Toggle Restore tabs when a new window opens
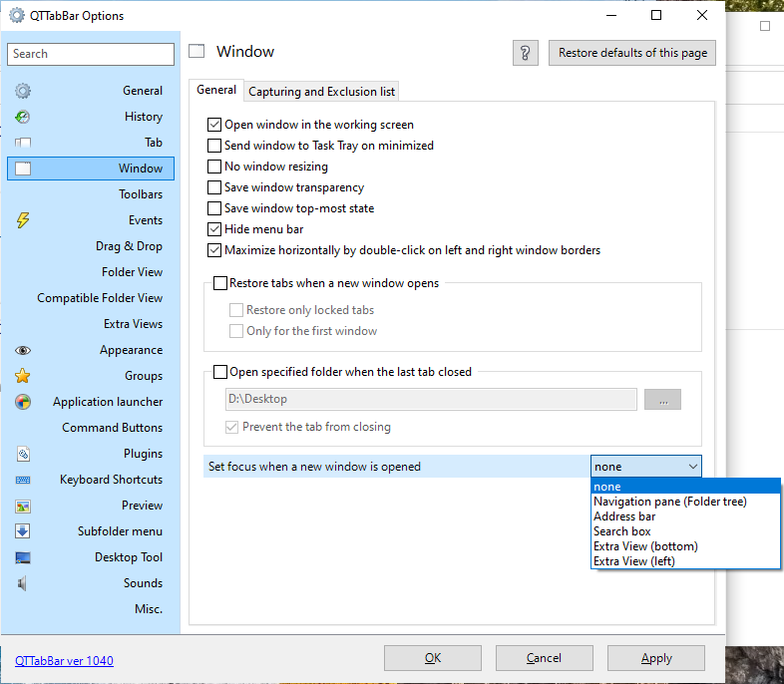Screen dimensions: 784x684 (220, 283)
